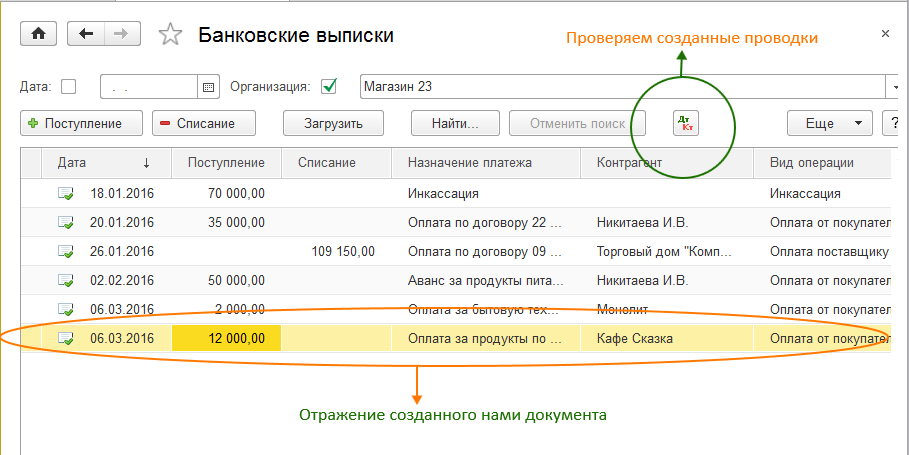
Task: Select the highlighted 12 000,00 amount cell
Action: pyautogui.click(x=227, y=338)
